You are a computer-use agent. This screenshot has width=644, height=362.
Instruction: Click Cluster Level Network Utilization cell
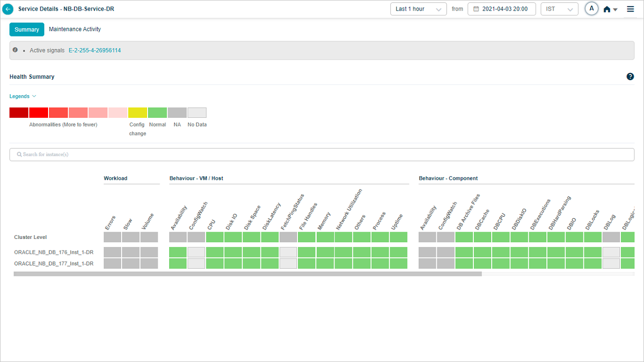tap(344, 237)
